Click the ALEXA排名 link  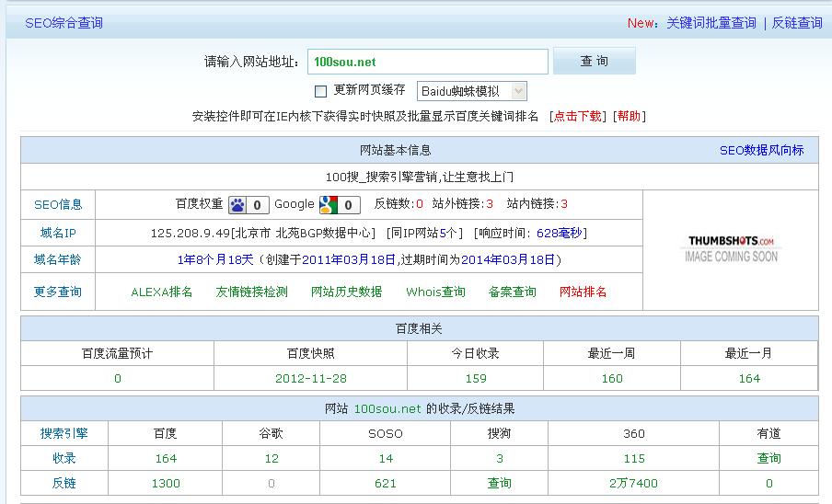[162, 292]
